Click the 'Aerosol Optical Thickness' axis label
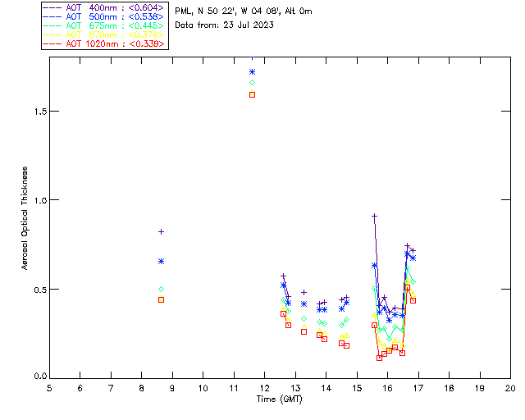The width and height of the screenshot is (525, 420). coord(25,218)
